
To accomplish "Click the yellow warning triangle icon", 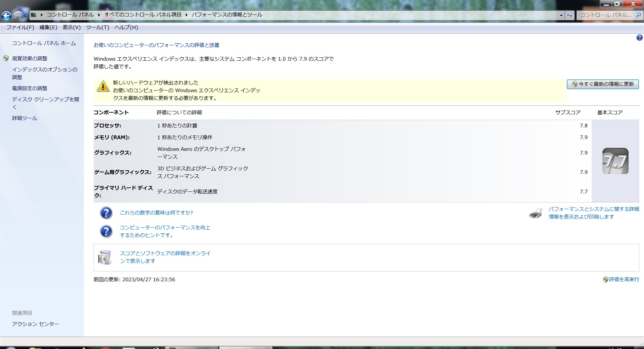I will tap(103, 86).
